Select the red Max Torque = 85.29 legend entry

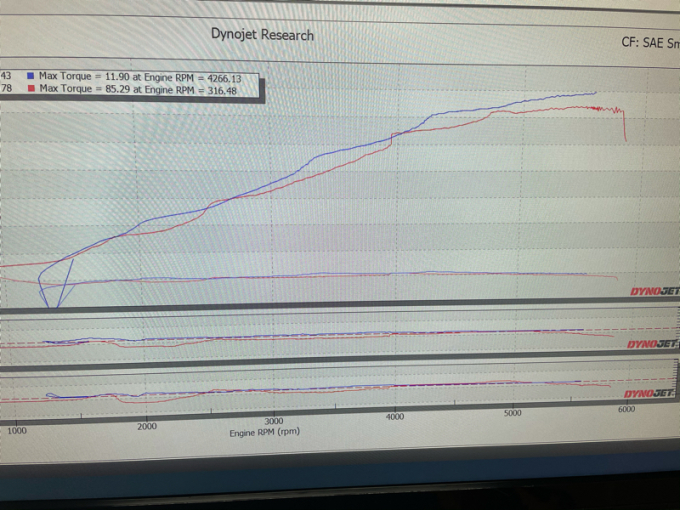pyautogui.click(x=138, y=89)
